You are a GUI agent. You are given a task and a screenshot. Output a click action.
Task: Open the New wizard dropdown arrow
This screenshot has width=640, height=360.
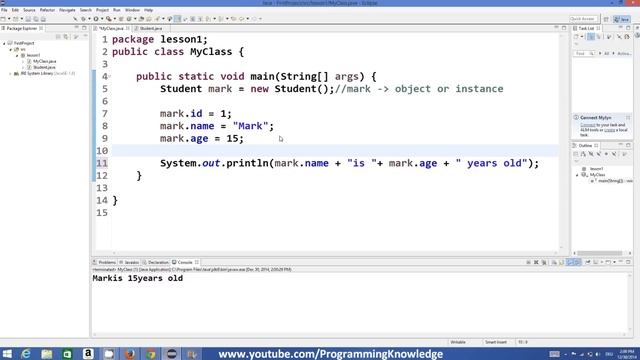pyautogui.click(x=9, y=19)
